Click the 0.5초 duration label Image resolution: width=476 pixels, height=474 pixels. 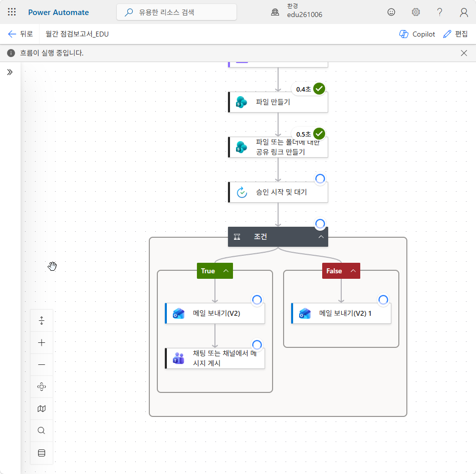tap(304, 134)
